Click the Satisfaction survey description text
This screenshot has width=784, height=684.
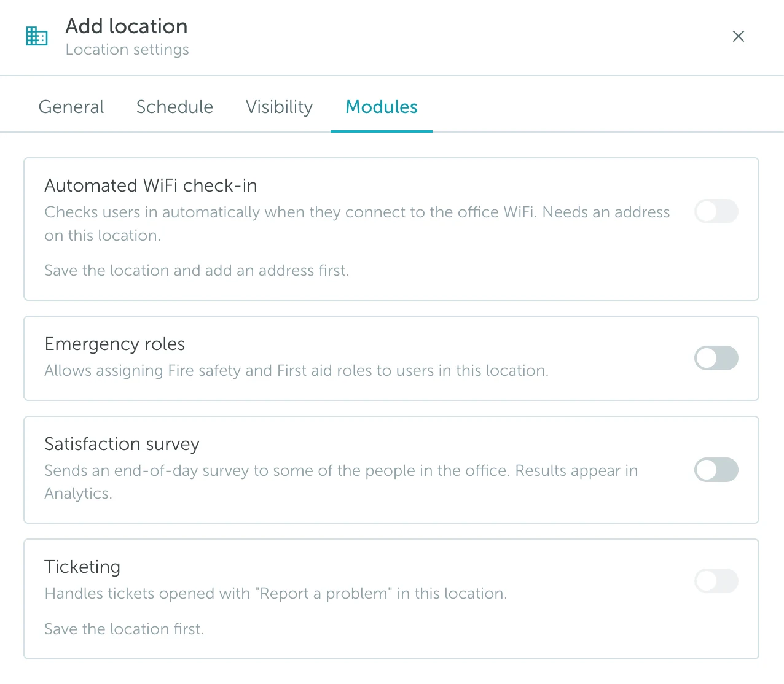pos(341,482)
